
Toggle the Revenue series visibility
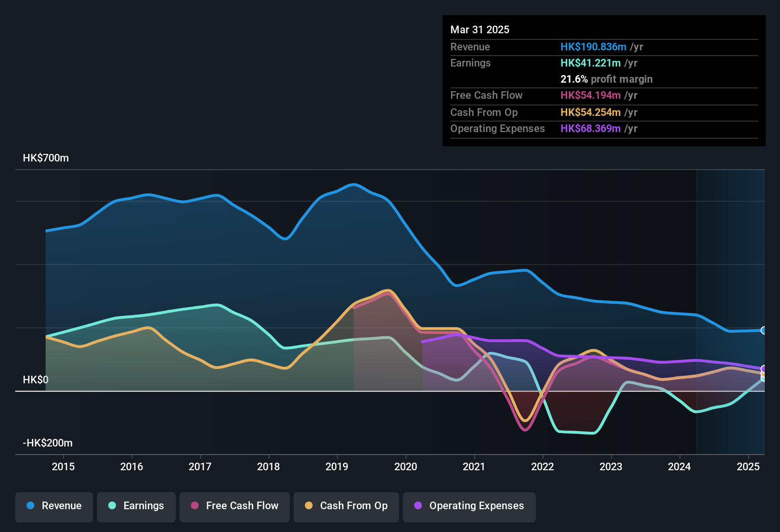pyautogui.click(x=54, y=506)
